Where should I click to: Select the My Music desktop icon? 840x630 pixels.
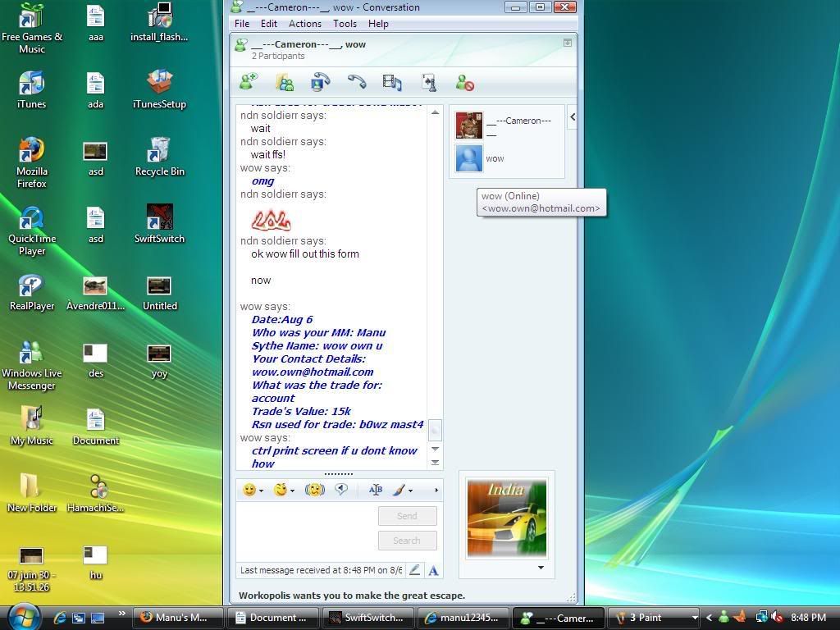(x=32, y=426)
